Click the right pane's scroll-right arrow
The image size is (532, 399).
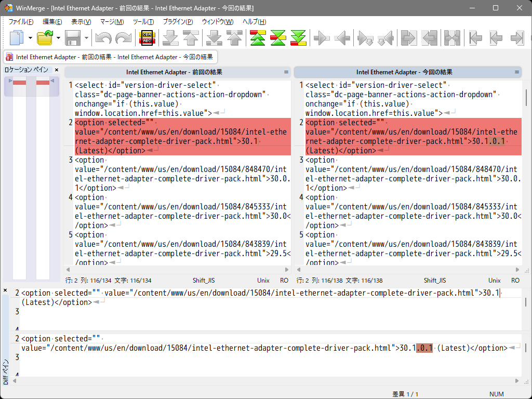tap(517, 270)
